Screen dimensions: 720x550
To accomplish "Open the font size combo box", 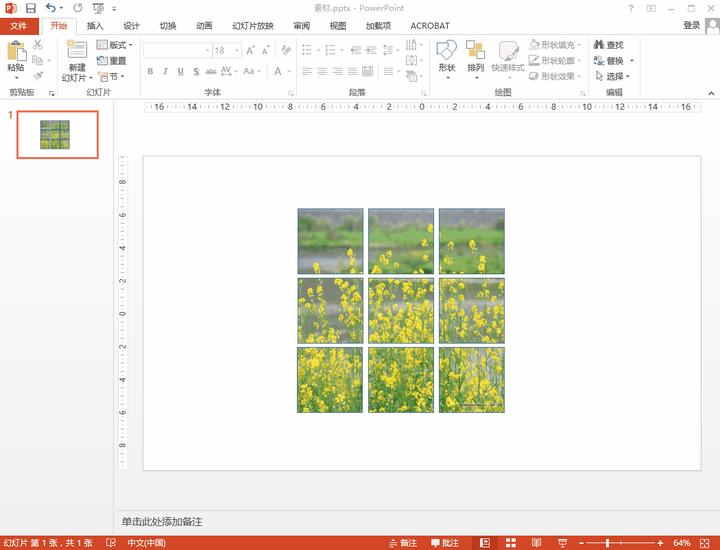I will (x=227, y=50).
